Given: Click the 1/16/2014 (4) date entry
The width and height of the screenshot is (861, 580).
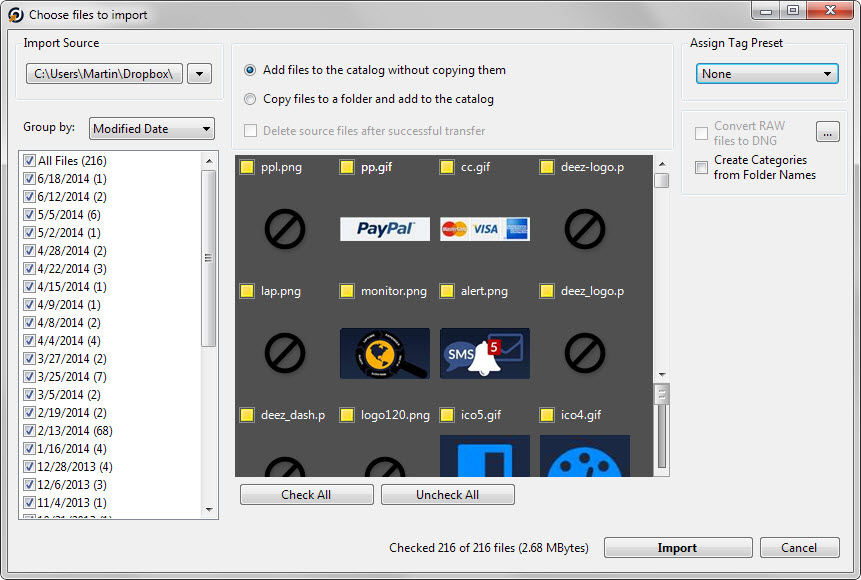Looking at the screenshot, I should point(72,449).
